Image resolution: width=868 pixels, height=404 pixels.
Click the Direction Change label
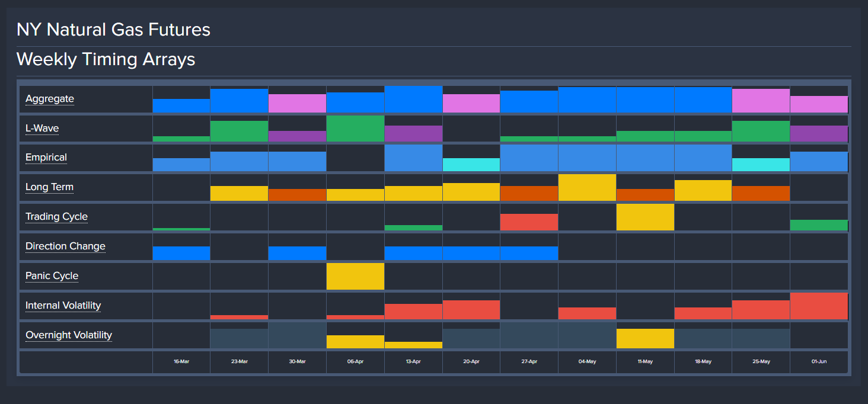click(65, 246)
